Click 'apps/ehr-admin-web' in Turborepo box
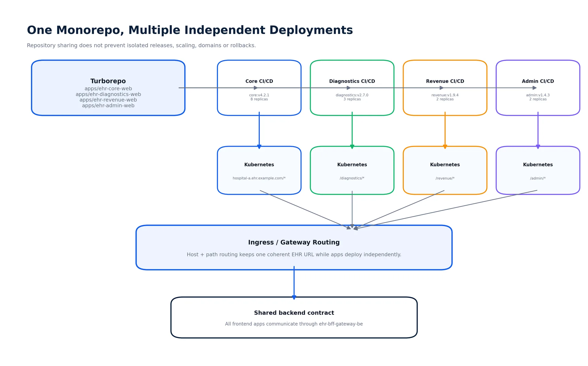 pos(108,106)
